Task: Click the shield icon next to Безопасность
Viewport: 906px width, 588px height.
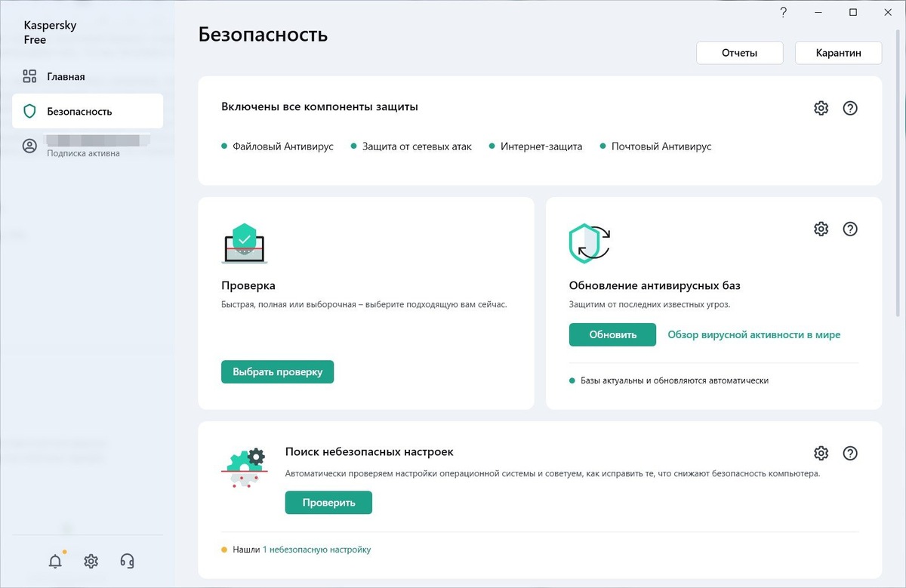Action: click(30, 110)
